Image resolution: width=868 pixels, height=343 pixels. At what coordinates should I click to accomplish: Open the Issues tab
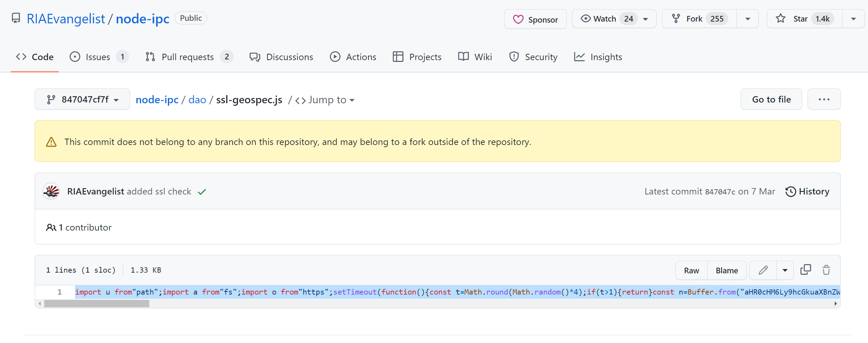click(99, 57)
